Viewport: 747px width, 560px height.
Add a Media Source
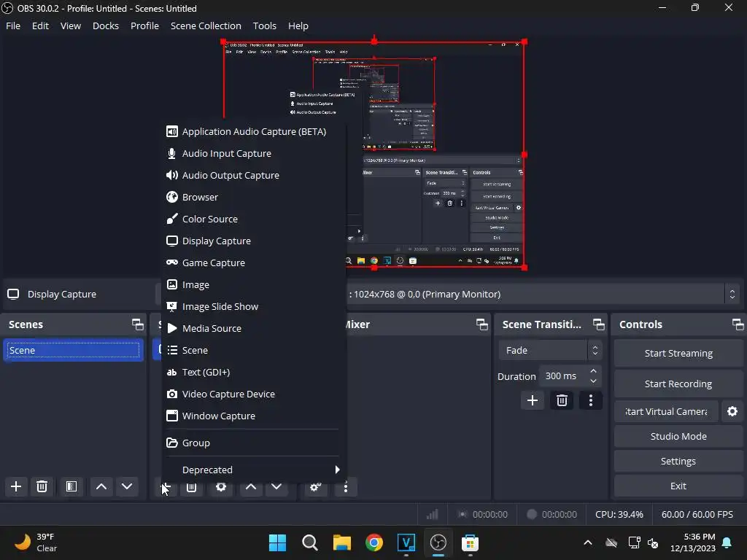pyautogui.click(x=253, y=329)
